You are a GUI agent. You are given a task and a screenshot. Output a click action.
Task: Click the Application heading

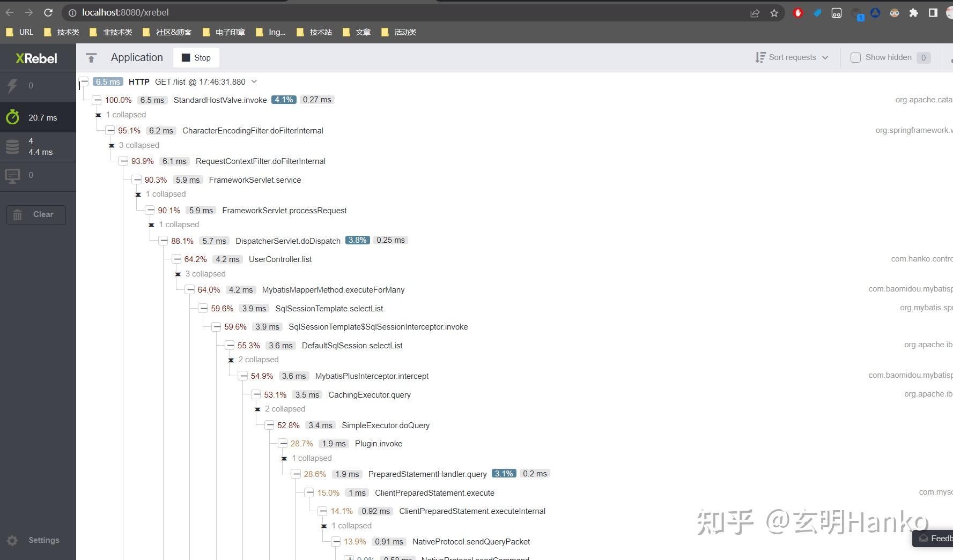(x=137, y=57)
